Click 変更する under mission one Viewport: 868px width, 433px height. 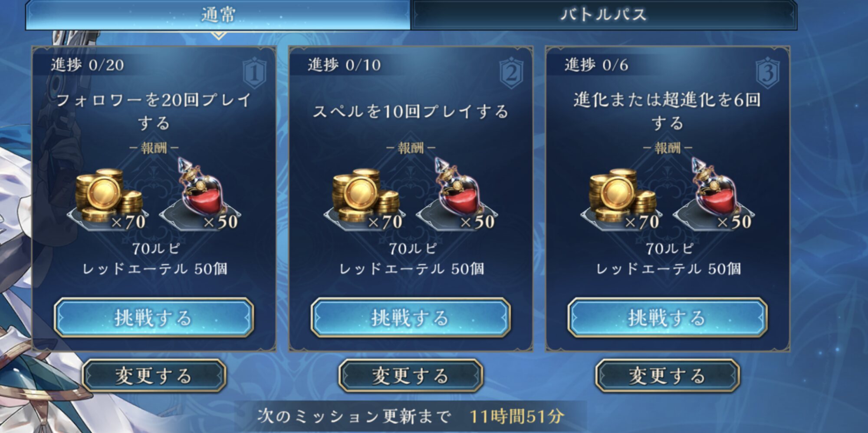tap(154, 376)
